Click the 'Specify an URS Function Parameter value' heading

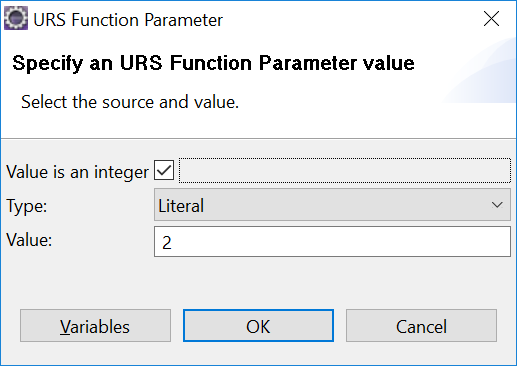coord(213,63)
